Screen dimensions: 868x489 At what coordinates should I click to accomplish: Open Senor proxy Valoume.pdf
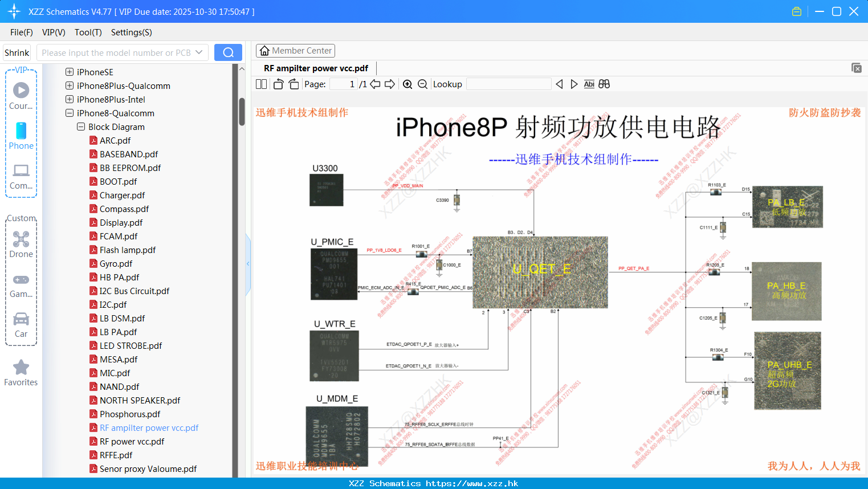tap(148, 468)
